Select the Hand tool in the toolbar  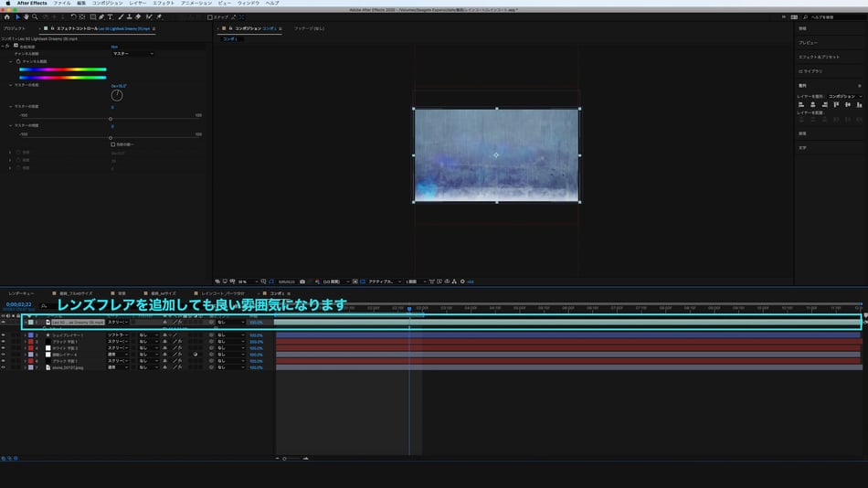(x=26, y=16)
